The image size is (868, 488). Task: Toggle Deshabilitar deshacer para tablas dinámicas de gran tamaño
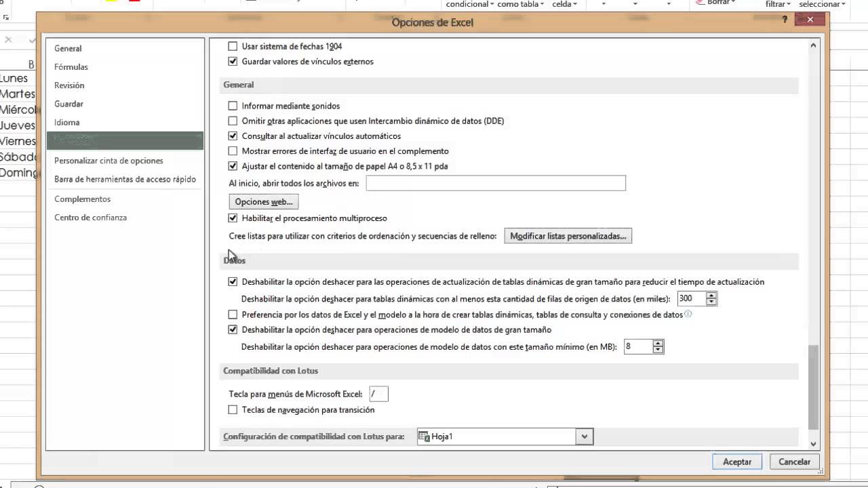[233, 281]
